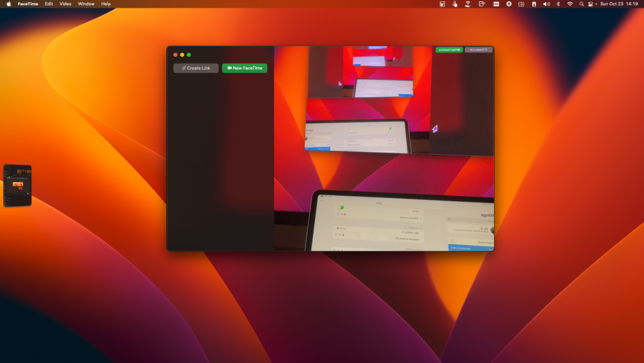644x363 pixels.
Task: Open Spotlight search magnifier
Action: point(581,4)
